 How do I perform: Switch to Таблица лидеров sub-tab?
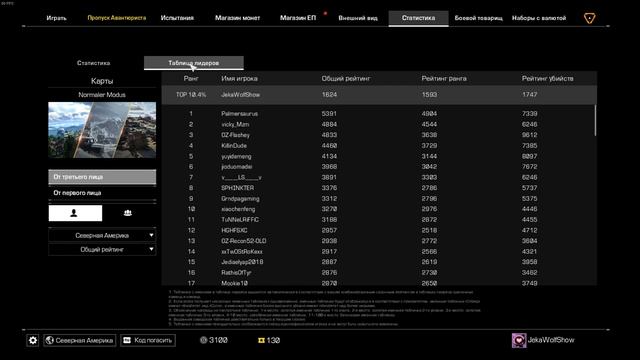[x=194, y=63]
